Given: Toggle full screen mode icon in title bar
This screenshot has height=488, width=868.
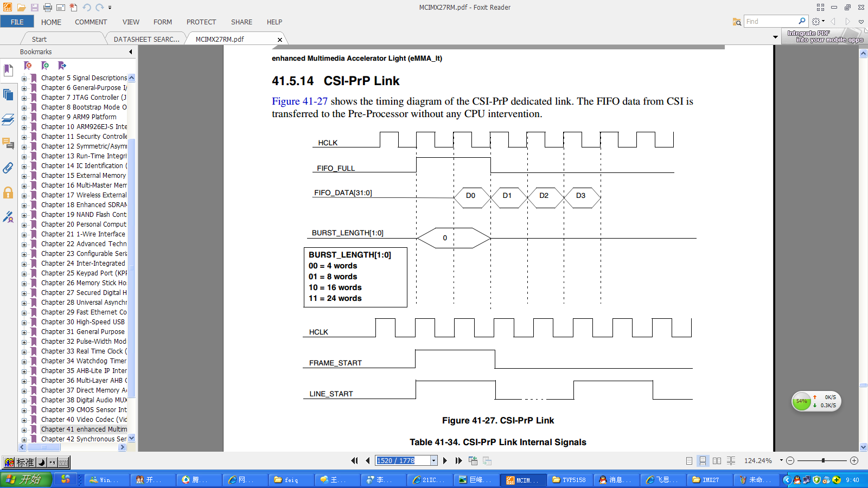Looking at the screenshot, I should click(820, 8).
